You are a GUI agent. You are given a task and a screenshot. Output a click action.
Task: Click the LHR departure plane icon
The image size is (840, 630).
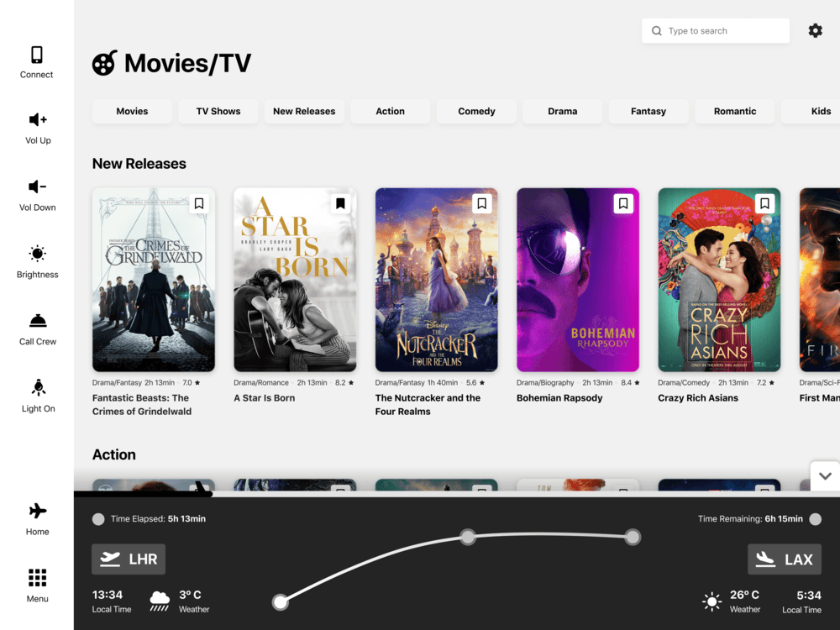[x=110, y=559]
